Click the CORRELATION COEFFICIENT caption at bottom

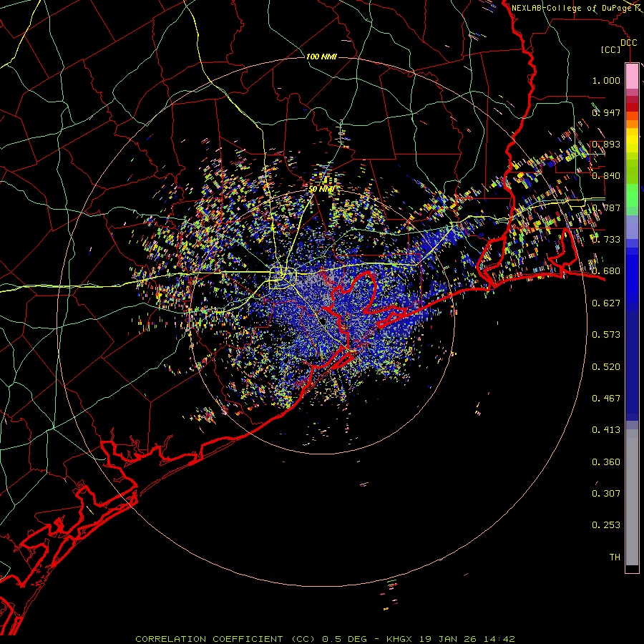click(325, 639)
